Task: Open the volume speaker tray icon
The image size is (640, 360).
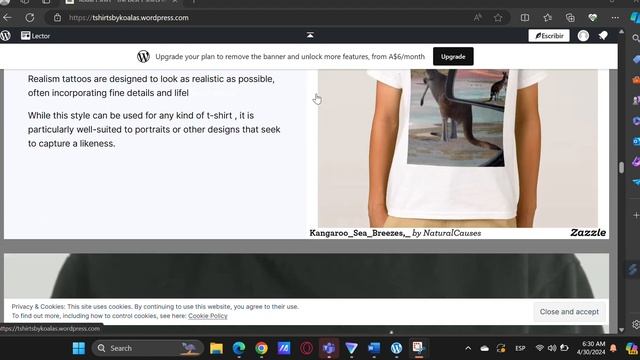Action: (552, 348)
